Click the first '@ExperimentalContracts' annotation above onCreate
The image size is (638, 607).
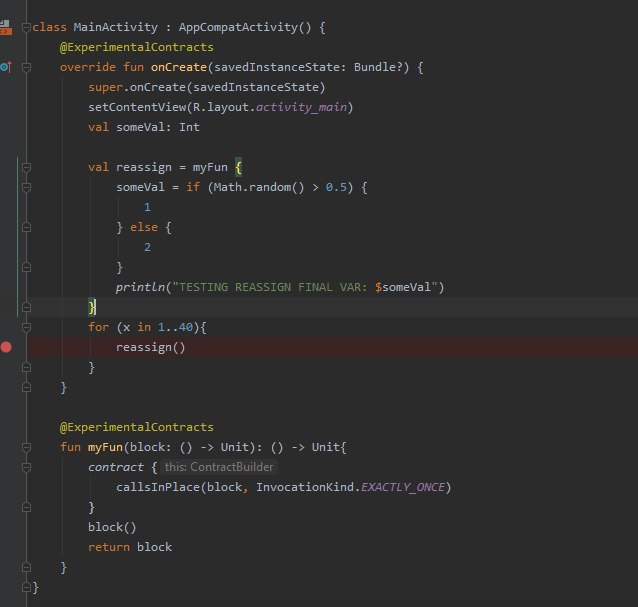pos(137,47)
